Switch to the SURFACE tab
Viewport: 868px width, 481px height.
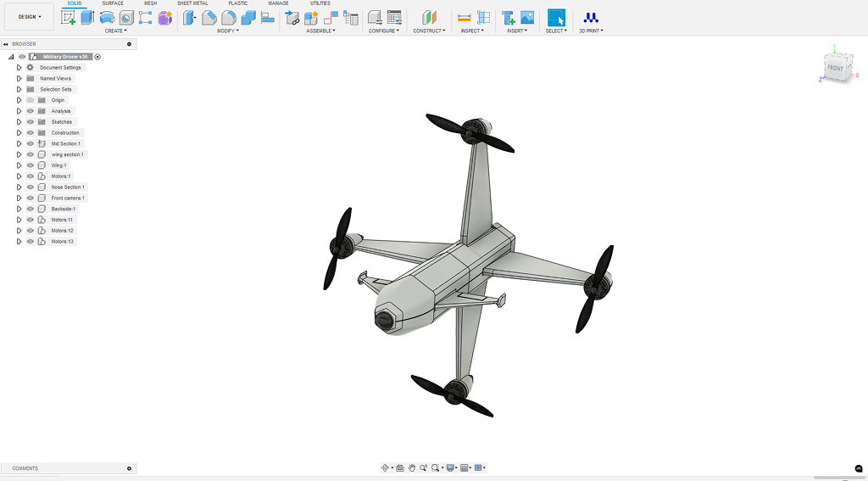point(113,3)
